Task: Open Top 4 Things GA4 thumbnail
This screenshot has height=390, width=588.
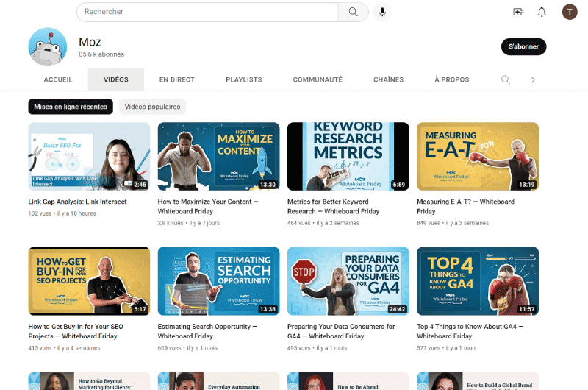Action: coord(478,281)
